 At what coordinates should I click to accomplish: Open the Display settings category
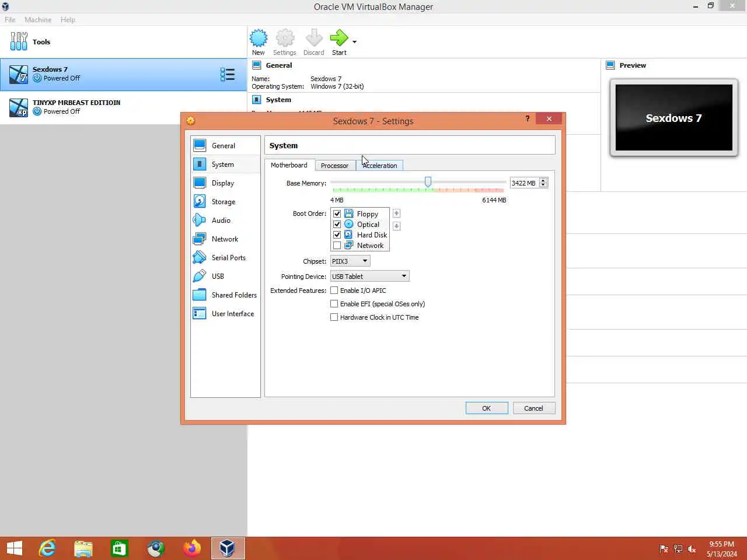[225, 183]
